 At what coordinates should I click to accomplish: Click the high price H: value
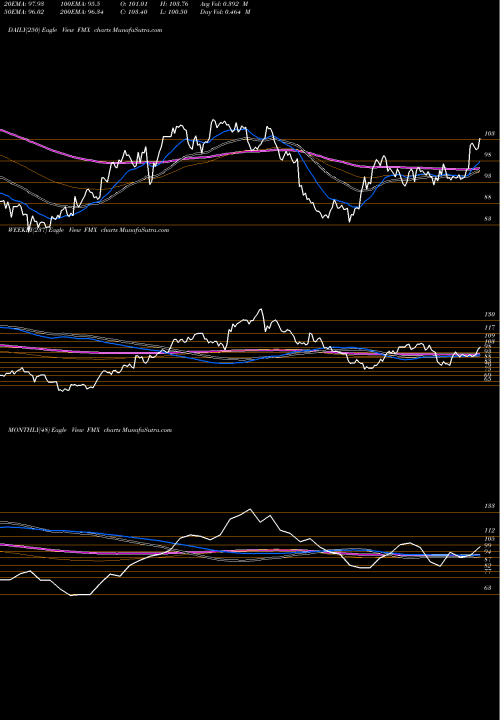[x=174, y=4]
